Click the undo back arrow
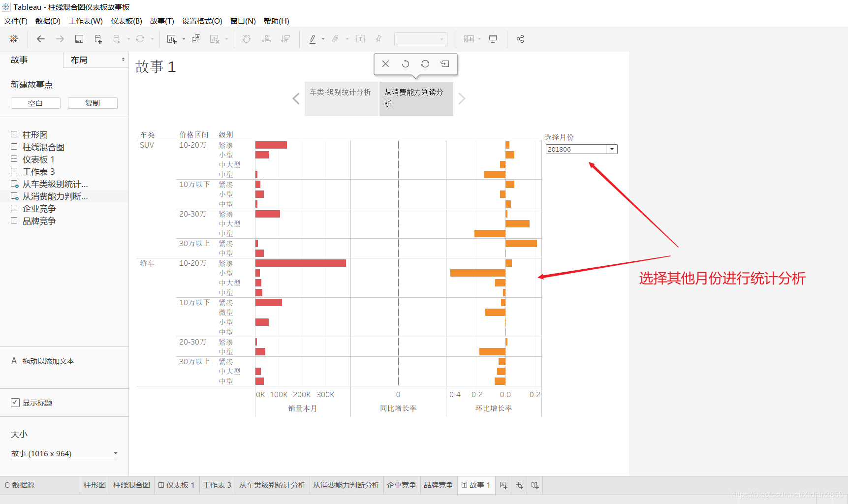Viewport: 848px width, 504px height. coord(41,39)
